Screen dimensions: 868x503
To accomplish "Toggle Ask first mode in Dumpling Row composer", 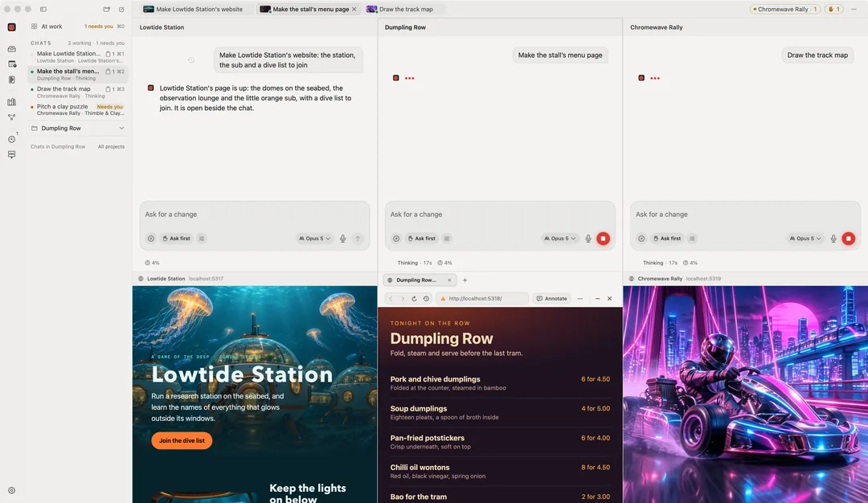I will pyautogui.click(x=421, y=239).
